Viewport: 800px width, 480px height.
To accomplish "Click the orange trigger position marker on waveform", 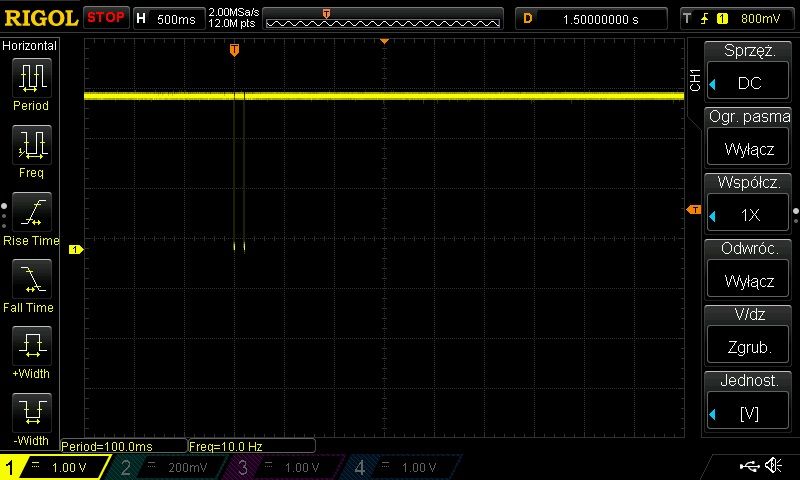I will [x=234, y=49].
